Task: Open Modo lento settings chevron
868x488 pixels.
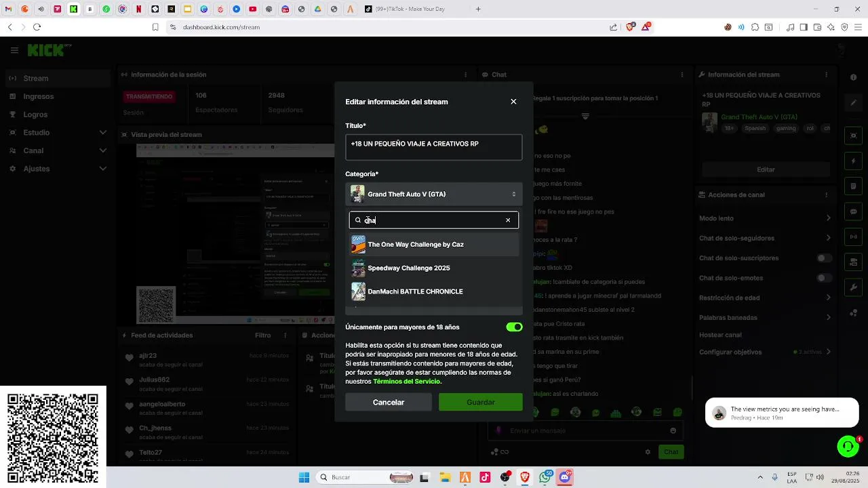Action: [828, 218]
